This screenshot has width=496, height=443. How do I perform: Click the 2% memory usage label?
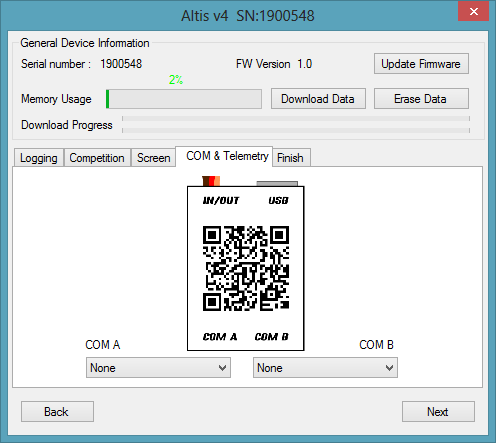[176, 80]
